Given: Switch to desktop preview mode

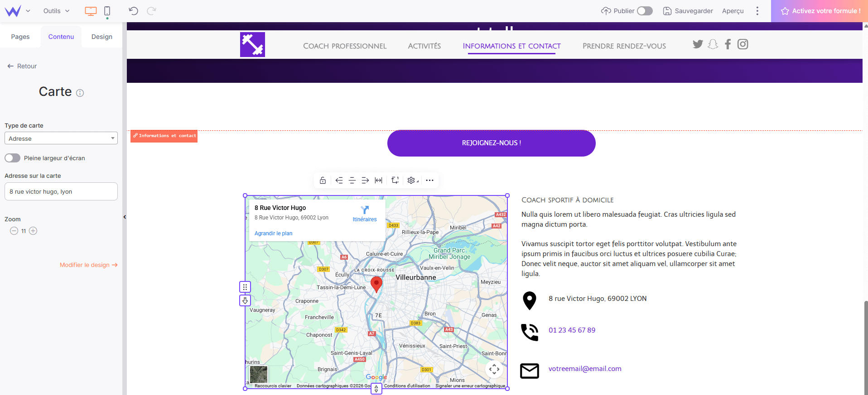Looking at the screenshot, I should (x=91, y=11).
